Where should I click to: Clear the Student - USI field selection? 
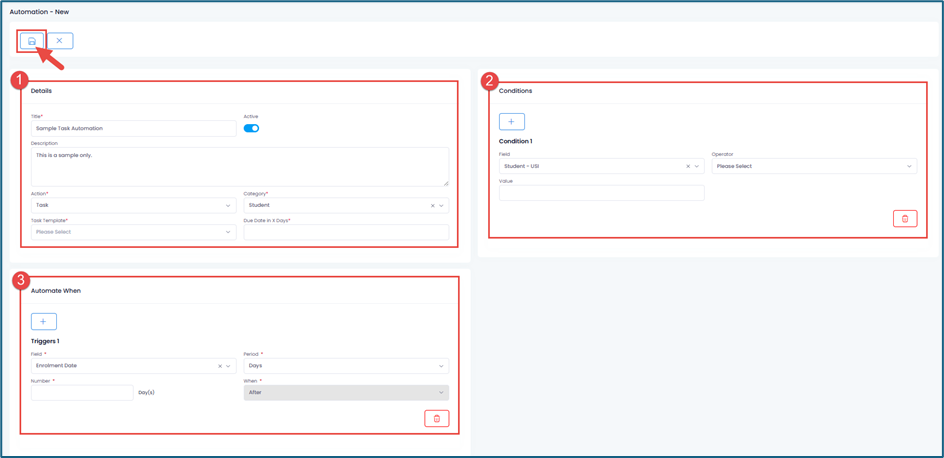pyautogui.click(x=688, y=167)
